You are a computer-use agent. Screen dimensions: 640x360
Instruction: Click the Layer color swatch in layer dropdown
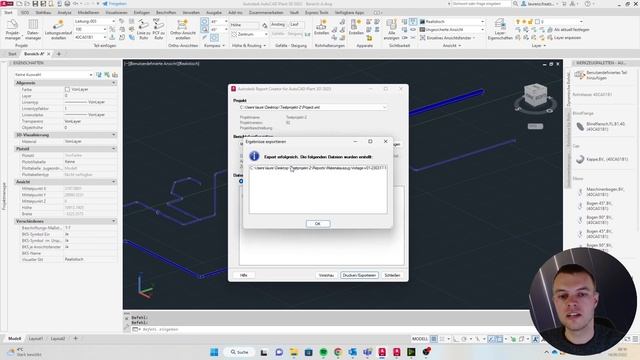coord(537,21)
